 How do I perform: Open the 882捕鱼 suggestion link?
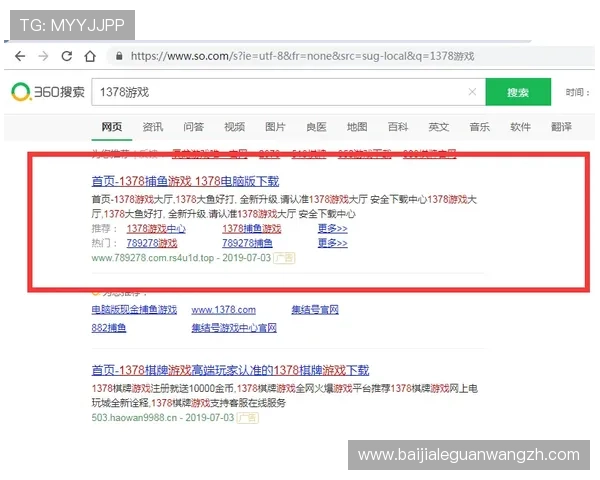(109, 328)
